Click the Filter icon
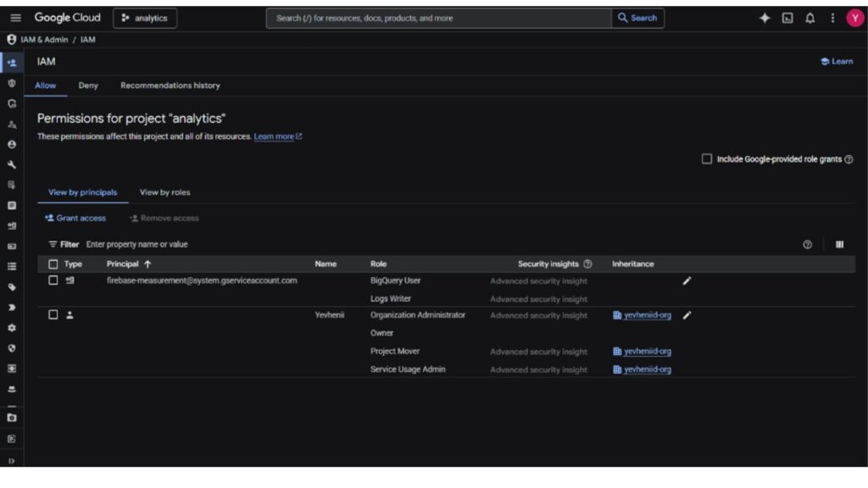 point(53,245)
